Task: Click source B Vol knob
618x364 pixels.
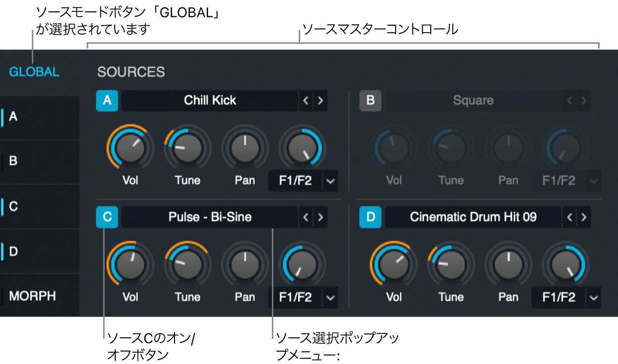Action: click(394, 147)
